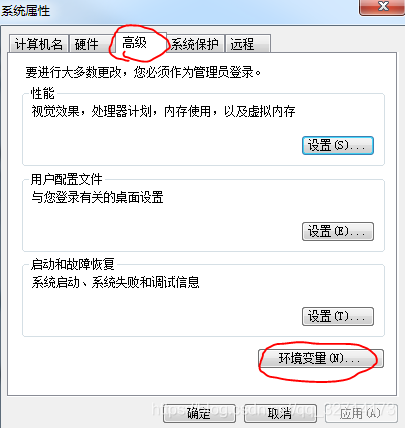Screen dimensions: 405x428
Task: Click the 性能 group label
Action: [x=43, y=93]
